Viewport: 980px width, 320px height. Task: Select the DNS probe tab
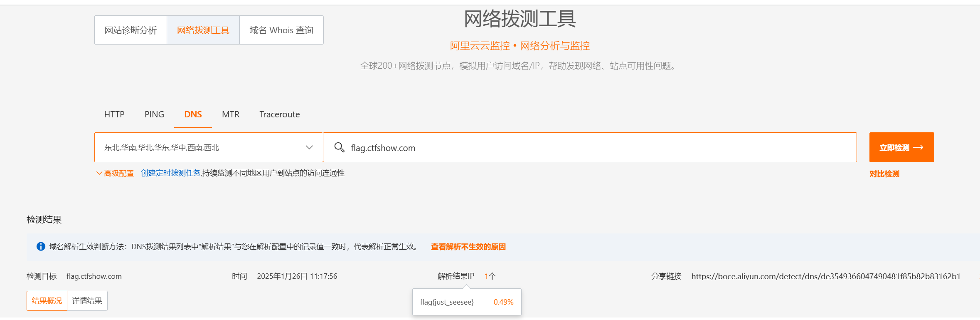(193, 114)
